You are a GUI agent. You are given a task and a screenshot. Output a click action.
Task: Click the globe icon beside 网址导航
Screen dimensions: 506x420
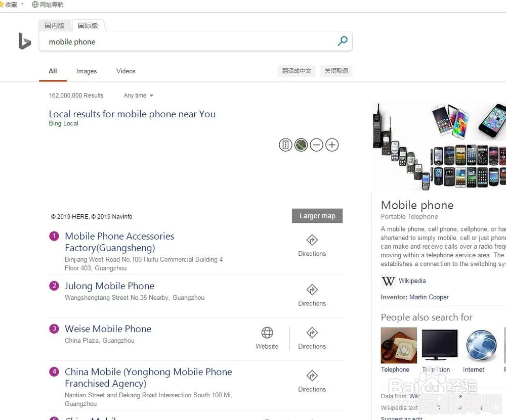[x=35, y=5]
